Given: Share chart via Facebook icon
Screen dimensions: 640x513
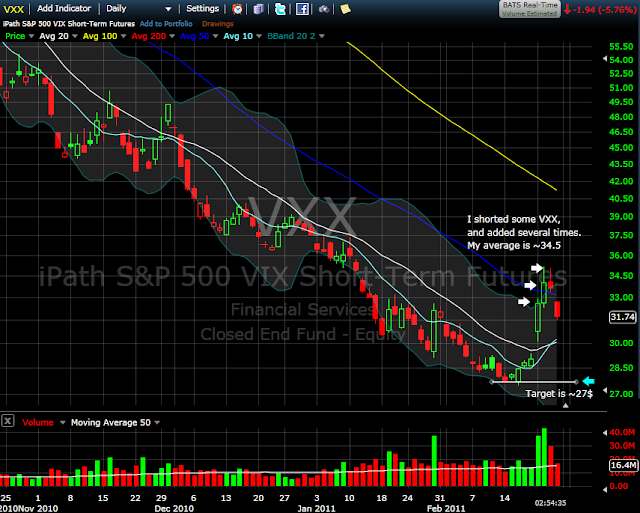Looking at the screenshot, I should click(302, 9).
